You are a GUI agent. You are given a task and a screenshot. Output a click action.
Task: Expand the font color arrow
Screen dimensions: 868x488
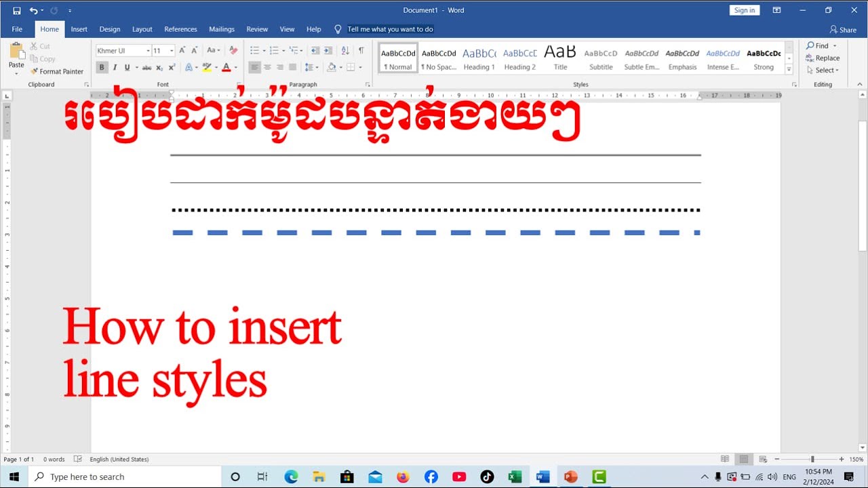pyautogui.click(x=236, y=67)
